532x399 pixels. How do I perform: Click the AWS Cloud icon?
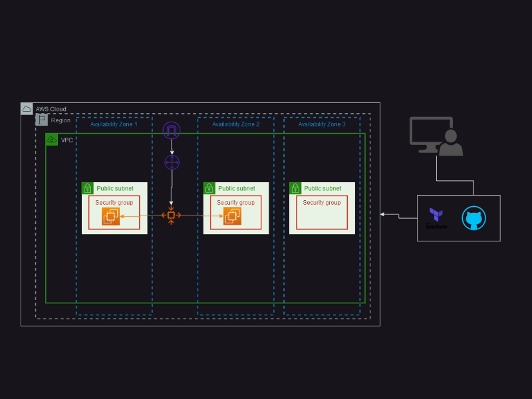point(27,109)
